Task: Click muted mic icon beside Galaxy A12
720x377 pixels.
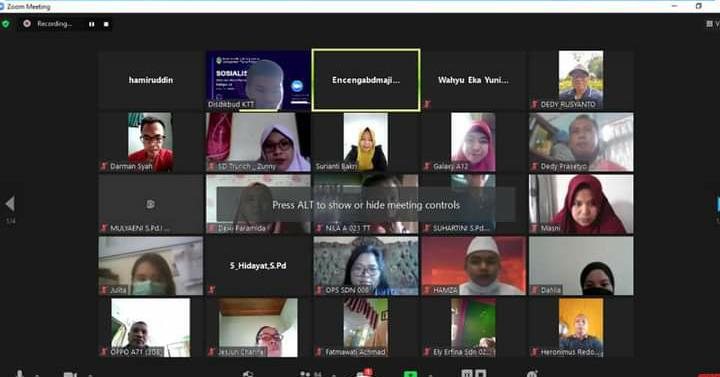Action: 427,167
